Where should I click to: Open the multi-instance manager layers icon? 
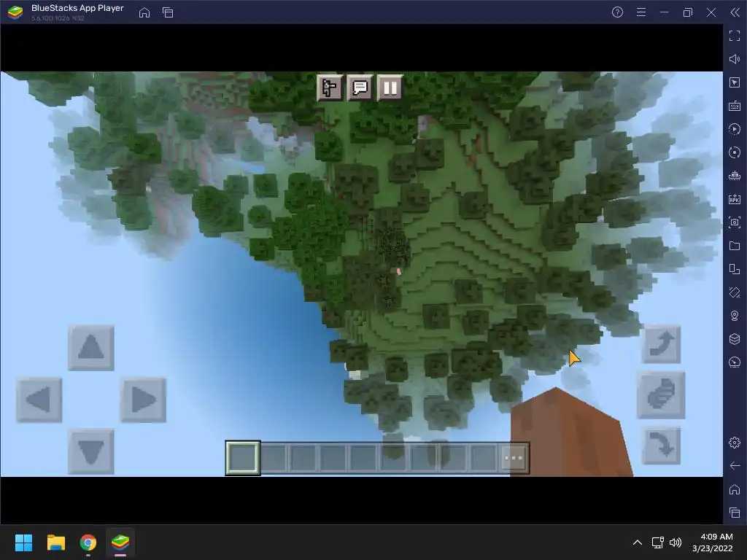[735, 339]
